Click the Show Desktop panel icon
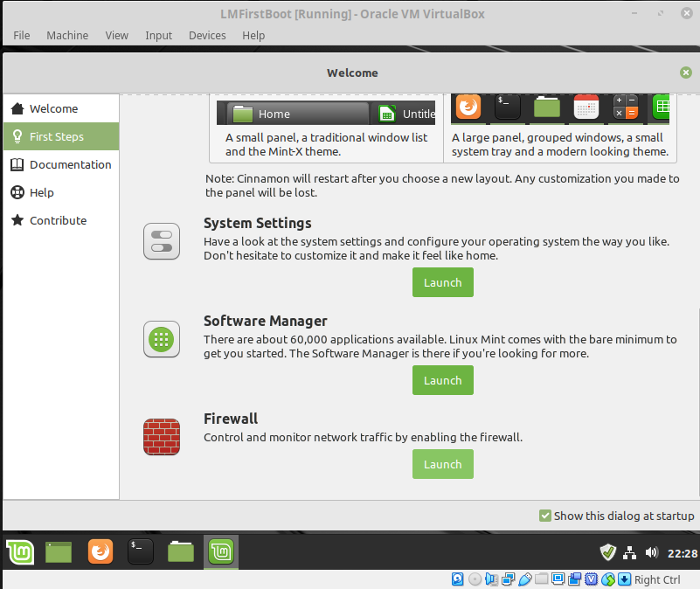Viewport: 700px width, 589px height. pyautogui.click(x=59, y=552)
